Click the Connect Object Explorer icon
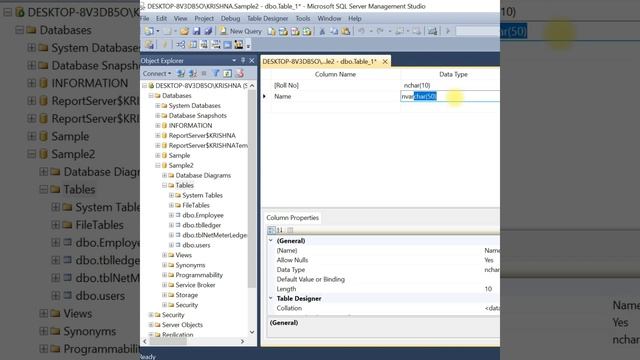 pyautogui.click(x=181, y=73)
